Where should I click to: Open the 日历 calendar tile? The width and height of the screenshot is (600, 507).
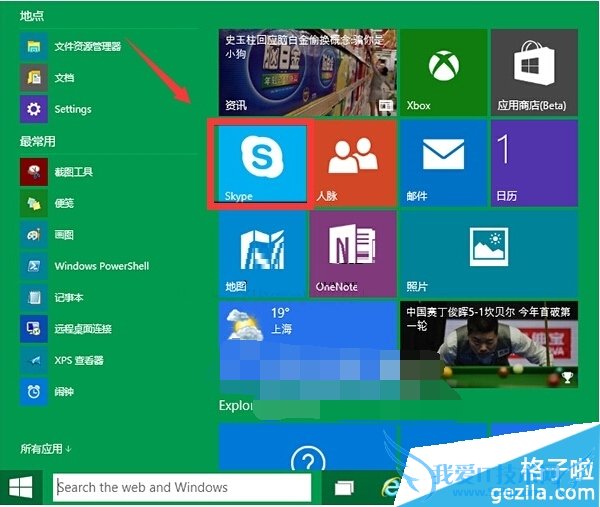[534, 164]
